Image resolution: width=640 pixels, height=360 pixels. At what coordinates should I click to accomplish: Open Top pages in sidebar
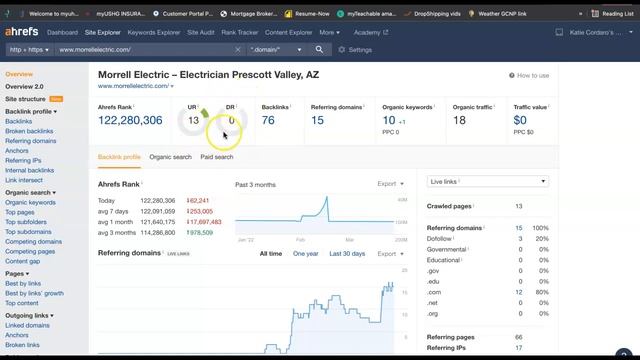pos(20,212)
